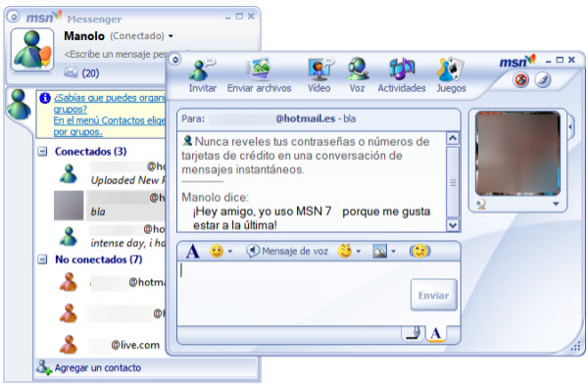Send a nudge with shaking emoticon icon

pyautogui.click(x=420, y=251)
